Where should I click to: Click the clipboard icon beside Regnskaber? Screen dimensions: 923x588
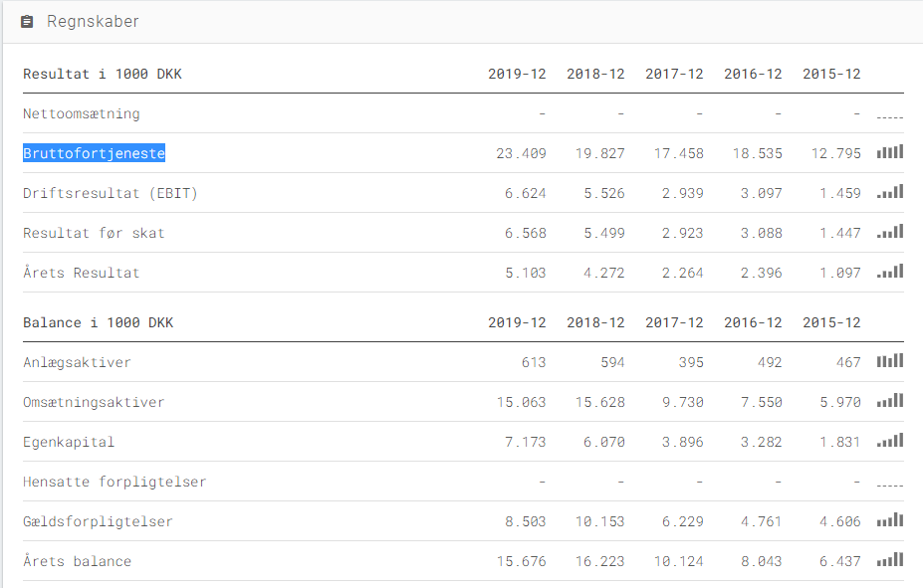[27, 22]
